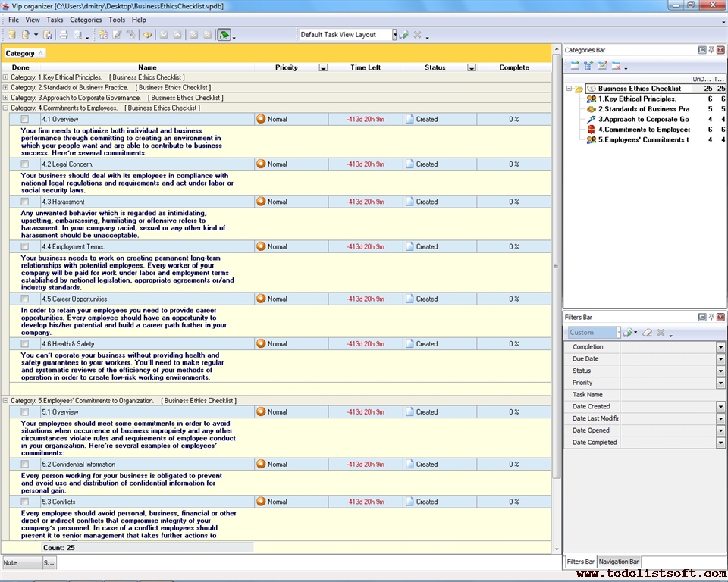Tick the checkbox for 5.2 Confidential Information
Screen dimensions: 728x582
[25, 465]
